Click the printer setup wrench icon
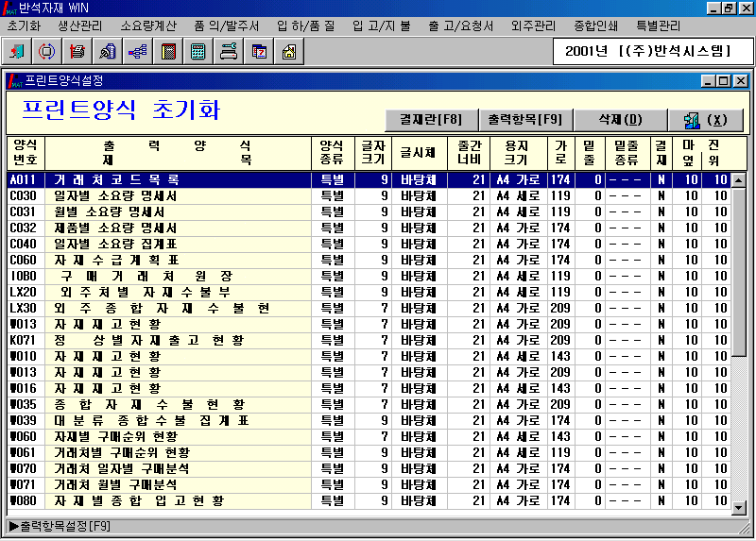The image size is (756, 541). pyautogui.click(x=228, y=51)
